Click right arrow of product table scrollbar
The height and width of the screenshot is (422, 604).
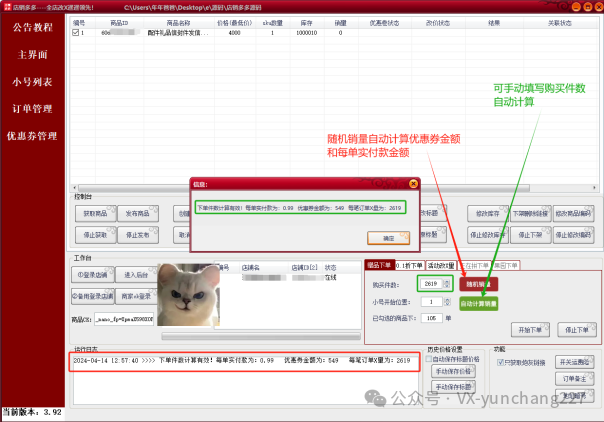[594, 188]
